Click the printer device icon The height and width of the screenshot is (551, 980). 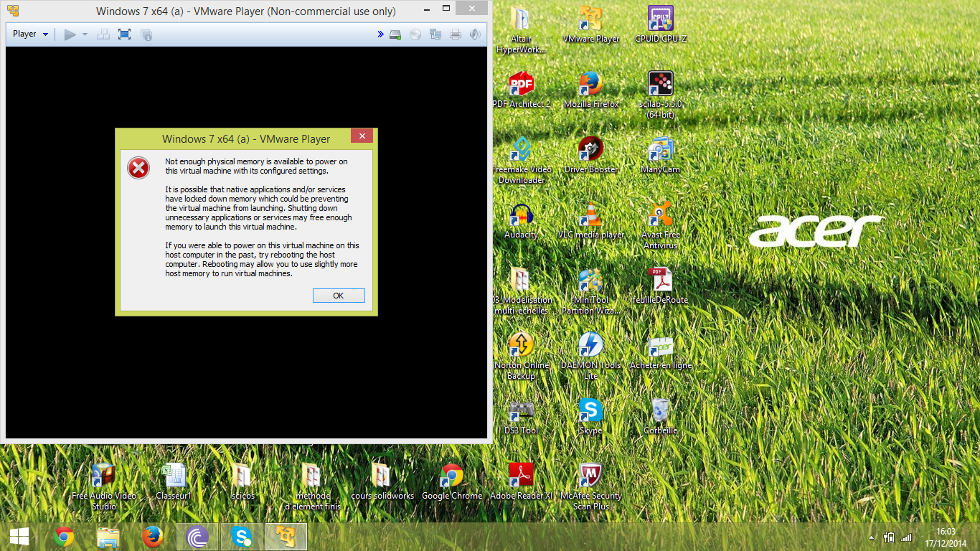455,34
